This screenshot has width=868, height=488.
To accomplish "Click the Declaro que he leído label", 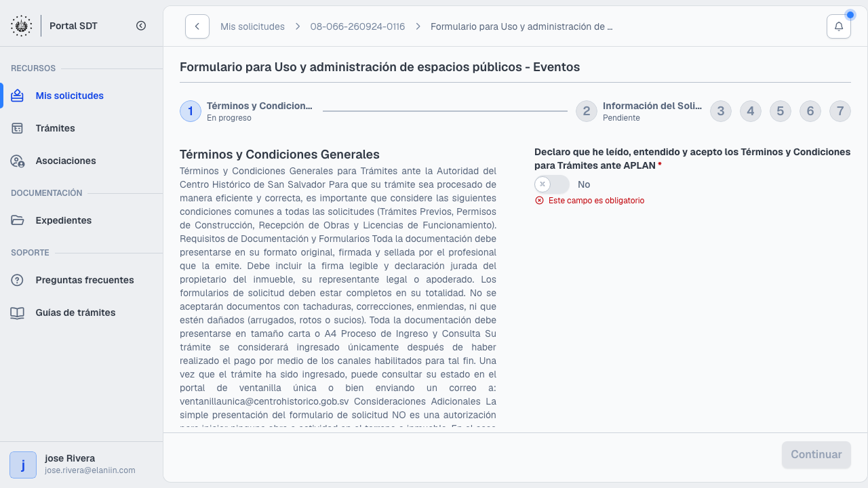I will [x=692, y=159].
